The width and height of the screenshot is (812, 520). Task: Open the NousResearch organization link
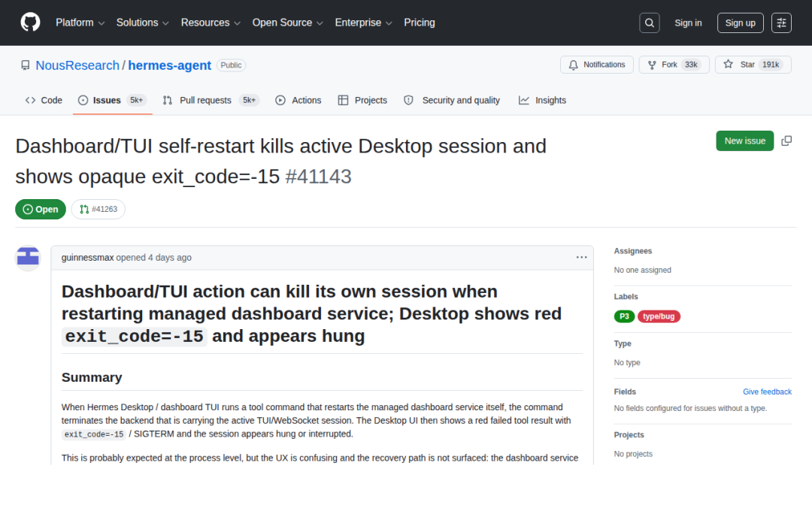coord(77,65)
